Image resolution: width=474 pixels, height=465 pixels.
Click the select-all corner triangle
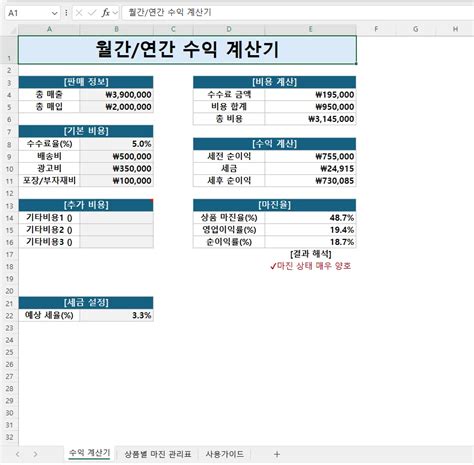(x=12, y=30)
